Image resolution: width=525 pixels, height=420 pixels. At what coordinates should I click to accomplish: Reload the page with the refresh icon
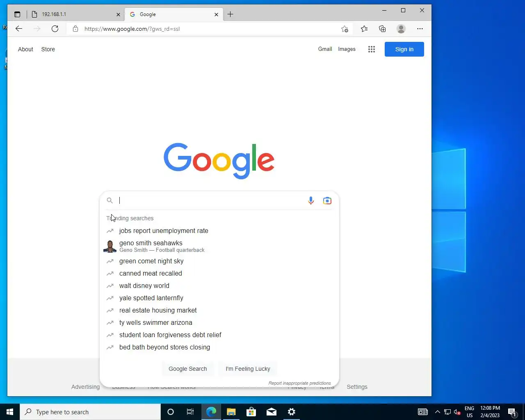tap(55, 29)
